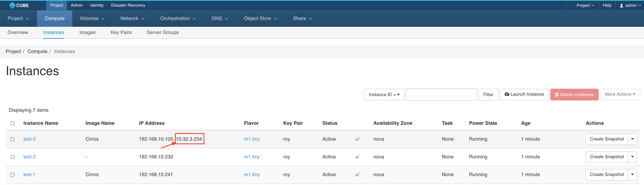This screenshot has height=185, width=644.
Task: Select the checkbox for test-3
Action: coord(12,139)
